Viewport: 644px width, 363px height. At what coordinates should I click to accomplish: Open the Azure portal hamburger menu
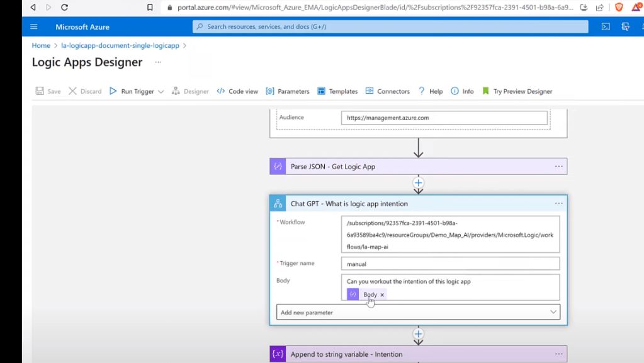33,26
